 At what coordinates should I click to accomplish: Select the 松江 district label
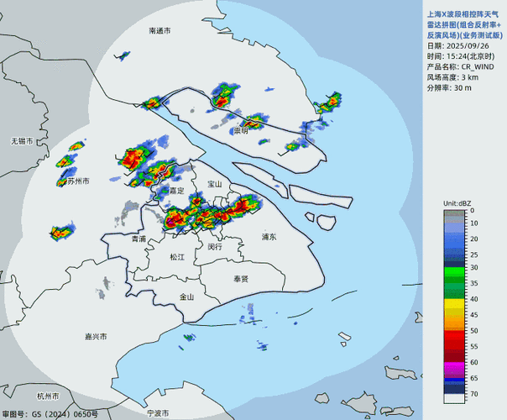[176, 257]
